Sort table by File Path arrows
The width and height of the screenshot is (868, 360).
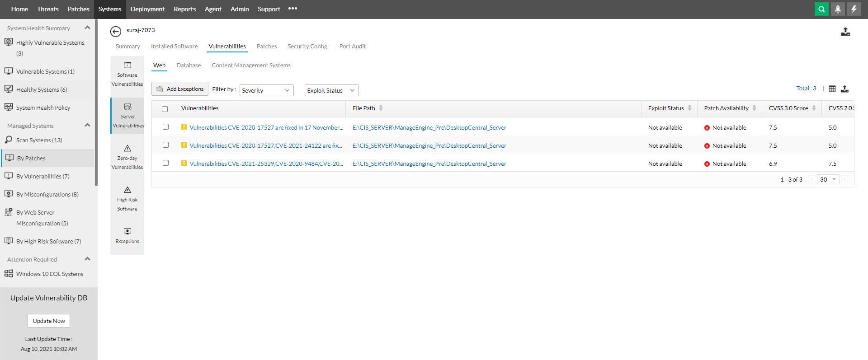coord(381,108)
